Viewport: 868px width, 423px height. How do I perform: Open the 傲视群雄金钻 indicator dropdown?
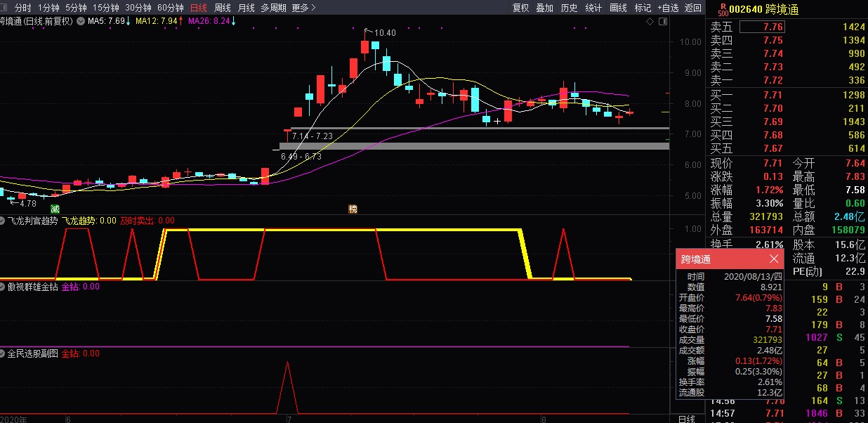(4, 287)
